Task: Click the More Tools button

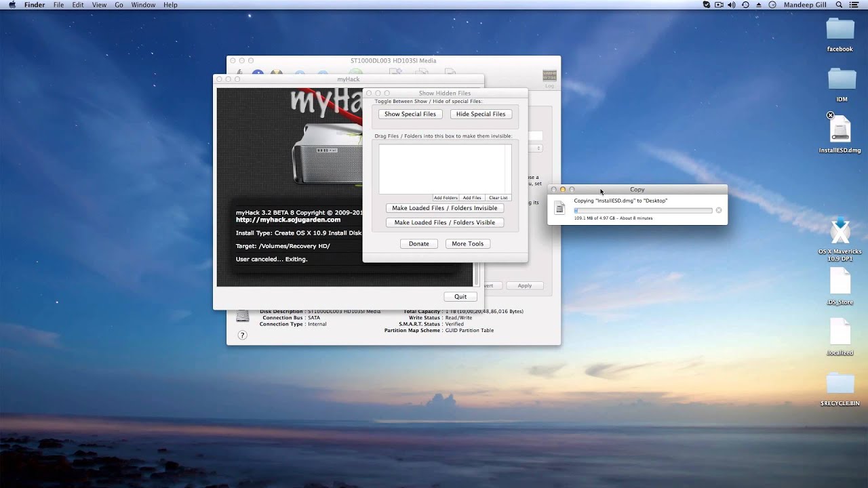Action: [x=468, y=243]
